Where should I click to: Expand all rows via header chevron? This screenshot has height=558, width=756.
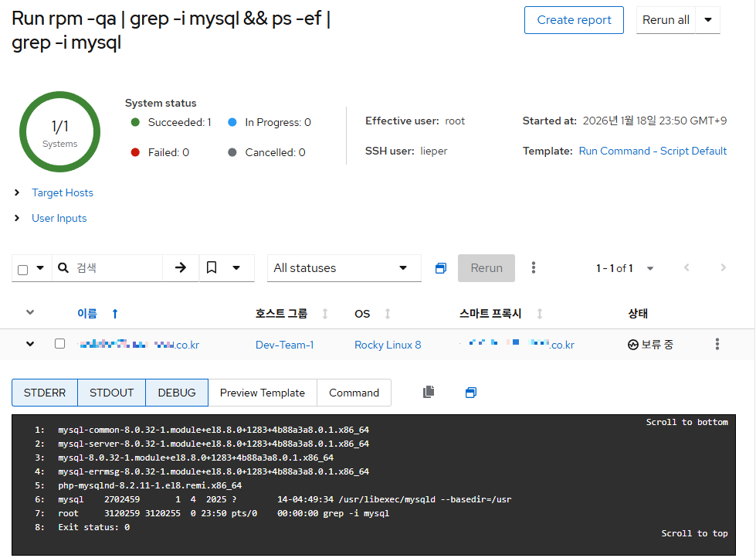(x=30, y=312)
